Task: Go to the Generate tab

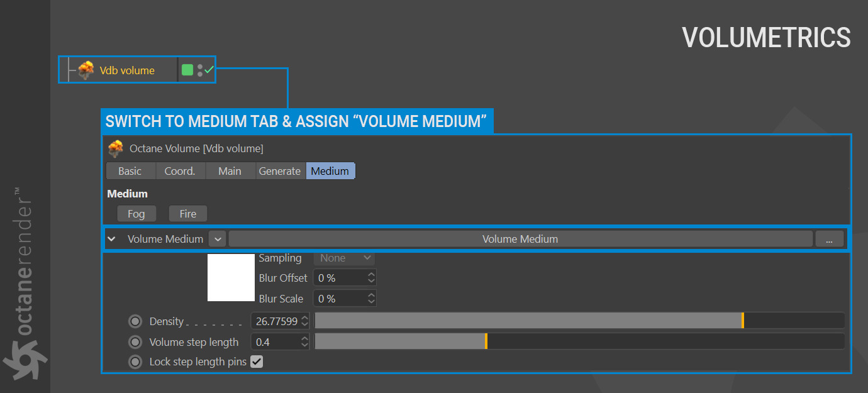Action: [x=280, y=171]
